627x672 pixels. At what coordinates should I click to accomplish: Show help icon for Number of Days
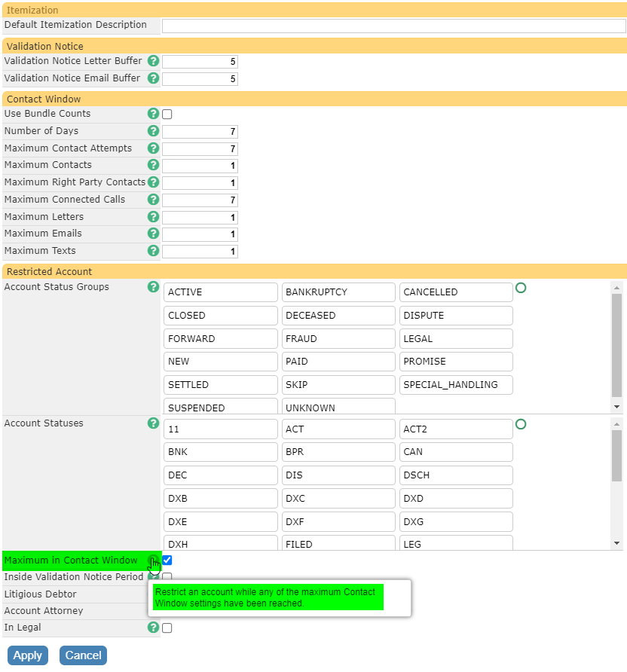[153, 131]
